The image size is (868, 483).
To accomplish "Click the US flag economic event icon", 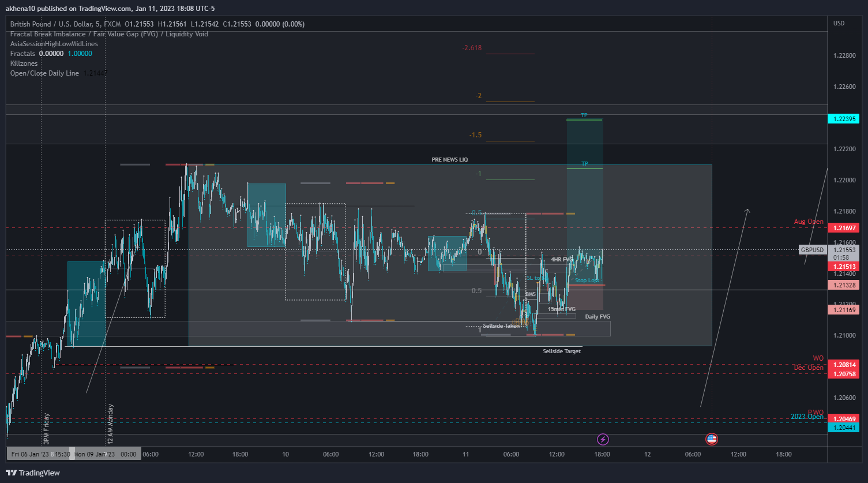I will (712, 440).
